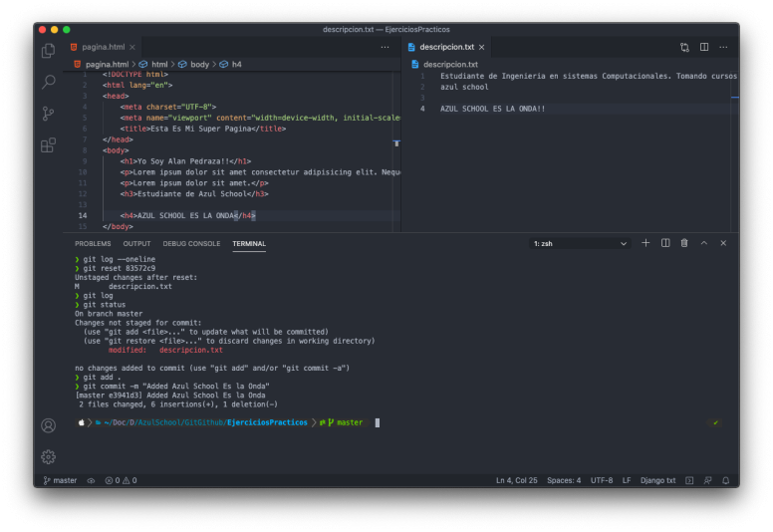The image size is (773, 532).
Task: Open notifications bell in status bar
Action: [725, 480]
